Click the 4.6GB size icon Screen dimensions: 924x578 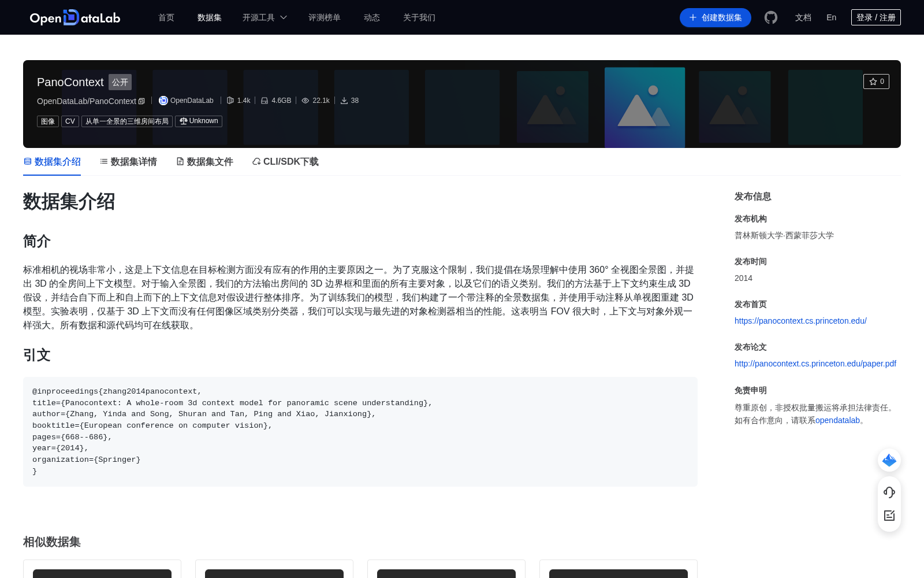264,101
